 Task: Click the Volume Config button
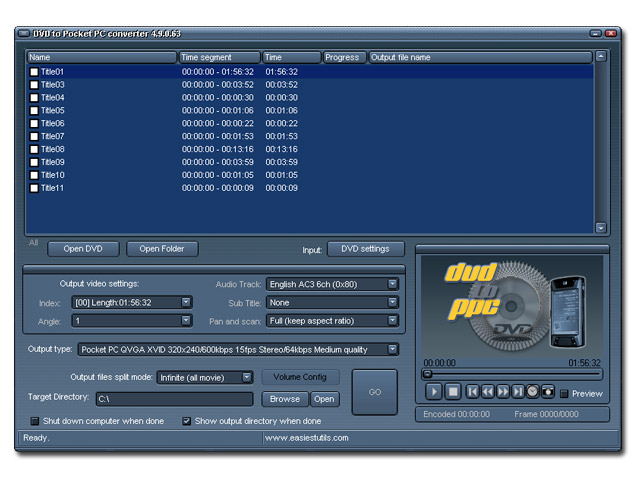click(x=300, y=377)
